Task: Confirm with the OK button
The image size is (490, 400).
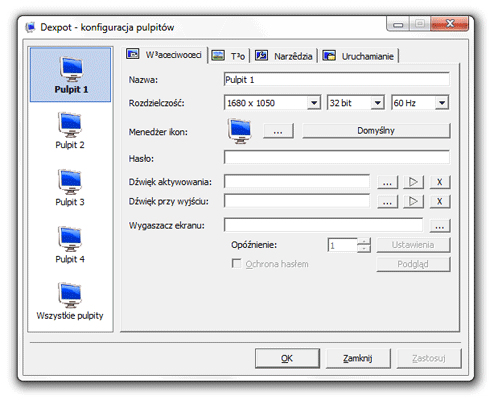Action: [287, 358]
